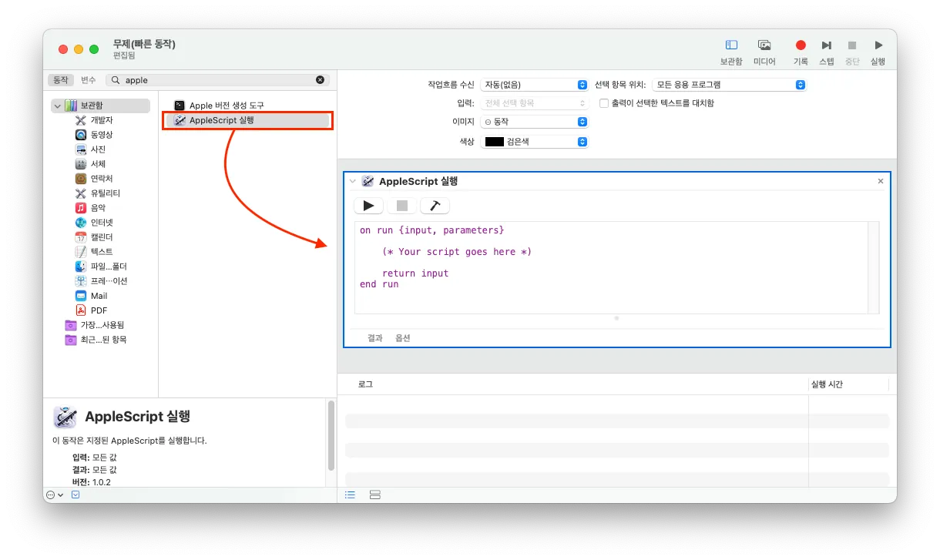Open the action menu ellipsis button
Viewport: 940px width, 560px height.
[55, 495]
